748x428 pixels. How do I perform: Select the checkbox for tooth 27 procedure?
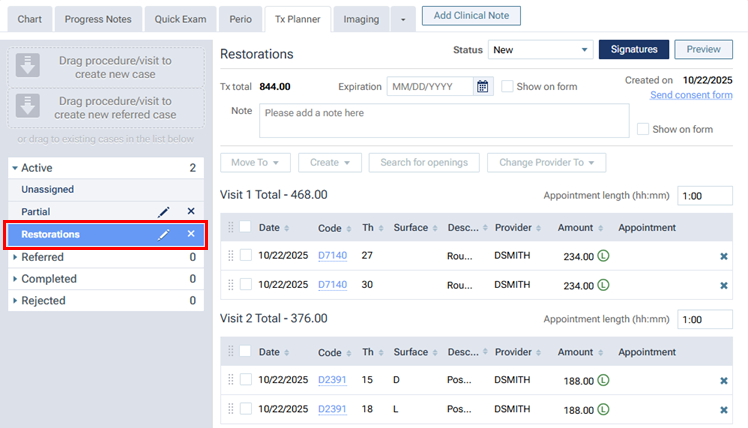[x=246, y=255]
